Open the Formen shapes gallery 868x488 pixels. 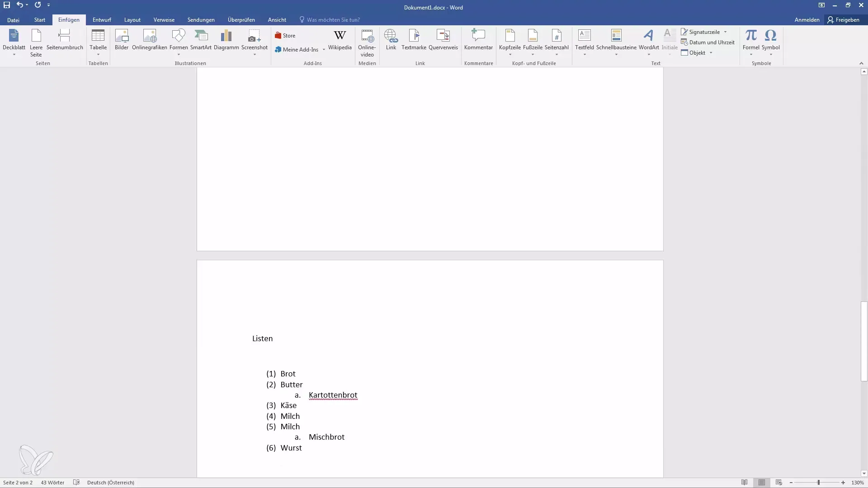pos(179,42)
